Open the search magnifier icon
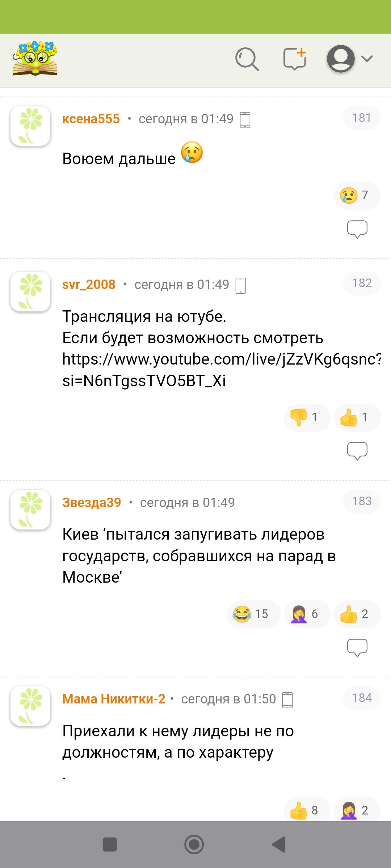Screen dimensions: 391x868 [247, 59]
